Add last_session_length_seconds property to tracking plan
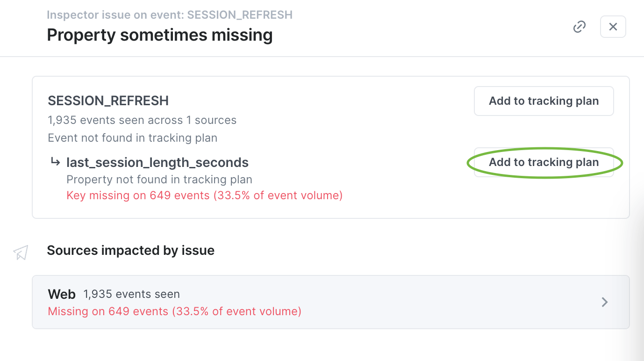Viewport: 644px width, 361px height. tap(544, 162)
